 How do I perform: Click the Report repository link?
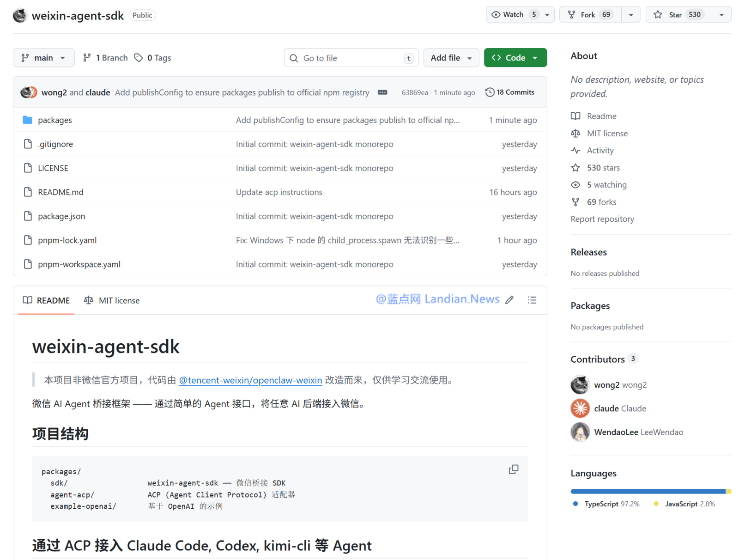(602, 219)
